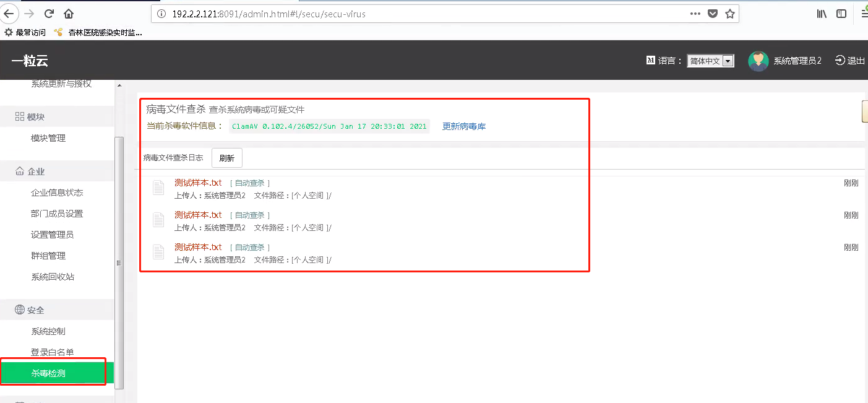Click the 一粒云 logo
The width and height of the screenshot is (868, 403).
[x=30, y=61]
